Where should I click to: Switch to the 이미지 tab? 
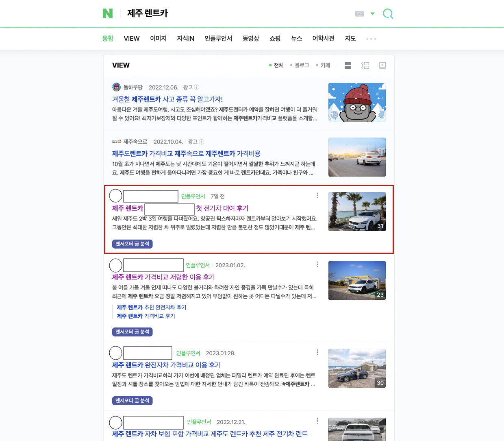pyautogui.click(x=158, y=38)
